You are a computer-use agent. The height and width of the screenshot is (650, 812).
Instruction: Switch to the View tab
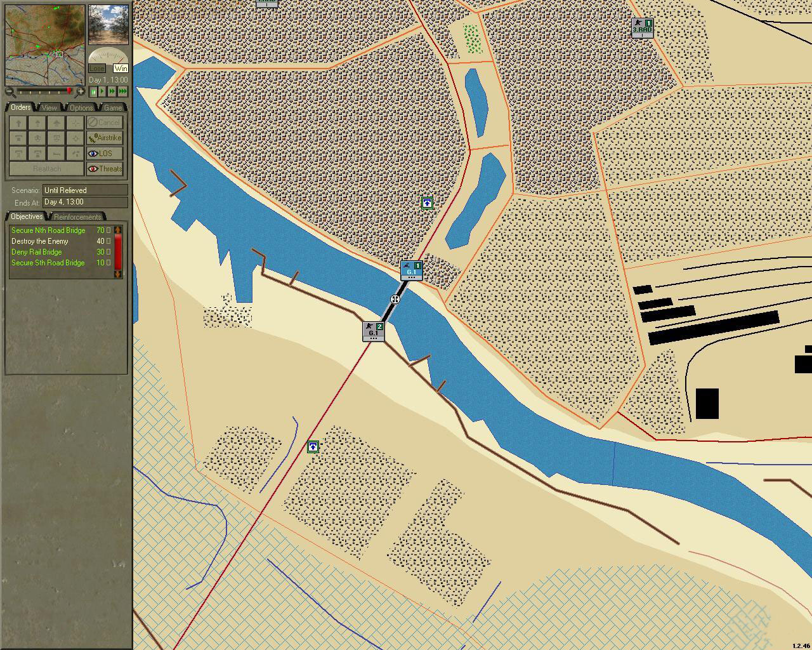pyautogui.click(x=49, y=107)
